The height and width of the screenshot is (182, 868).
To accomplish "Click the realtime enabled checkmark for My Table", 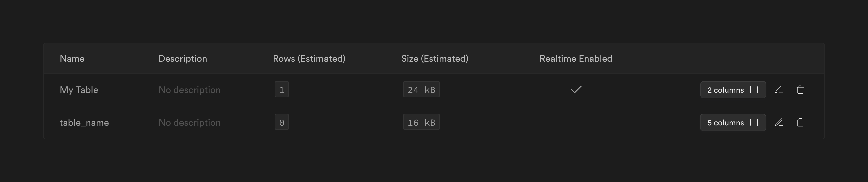I will click(576, 89).
